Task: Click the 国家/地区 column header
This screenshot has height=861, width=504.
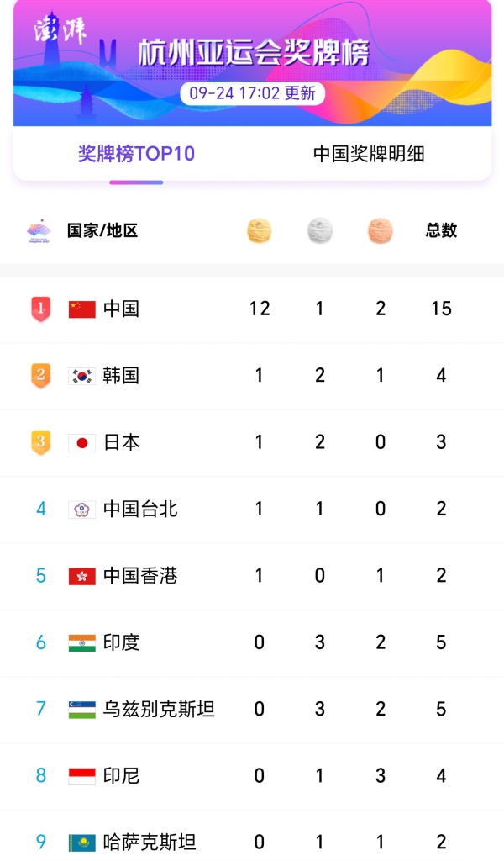Action: 102,230
